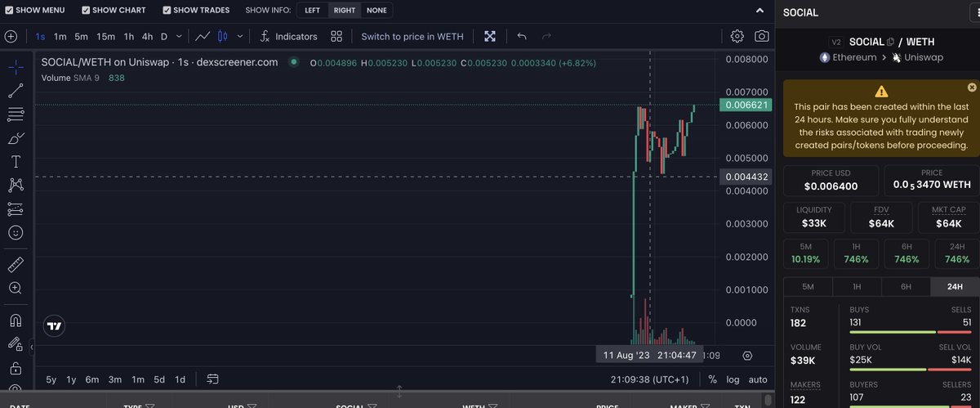980x408 pixels.
Task: Click Switch to price in WETH
Action: 412,37
